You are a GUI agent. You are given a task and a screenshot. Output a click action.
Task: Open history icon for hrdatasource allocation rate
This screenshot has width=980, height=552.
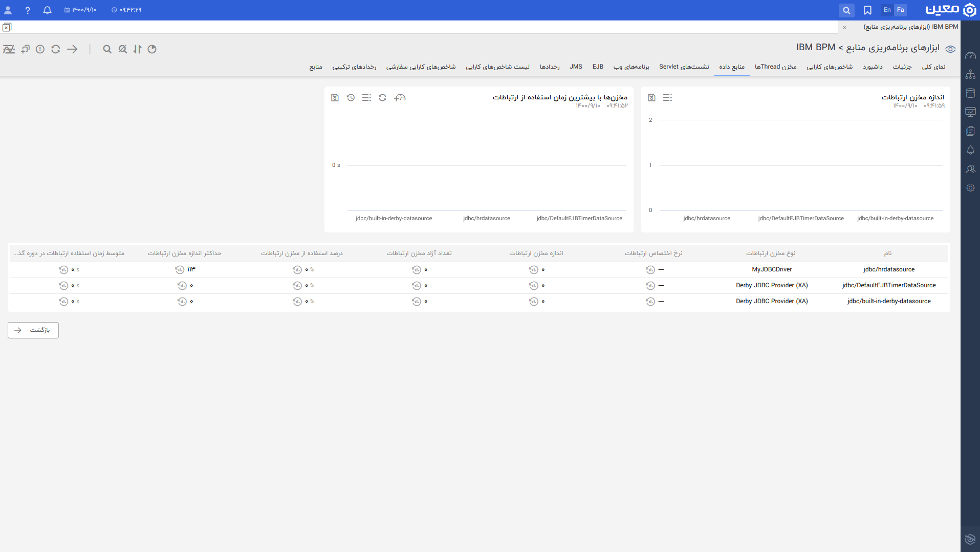coord(650,269)
